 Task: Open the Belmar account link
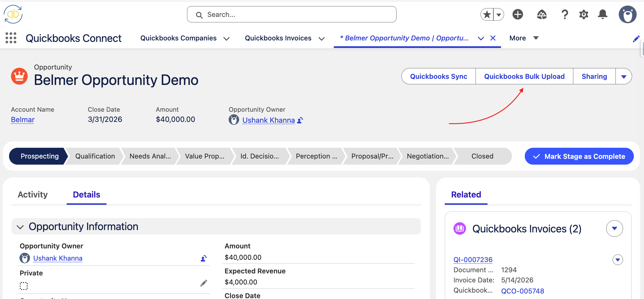coord(23,120)
